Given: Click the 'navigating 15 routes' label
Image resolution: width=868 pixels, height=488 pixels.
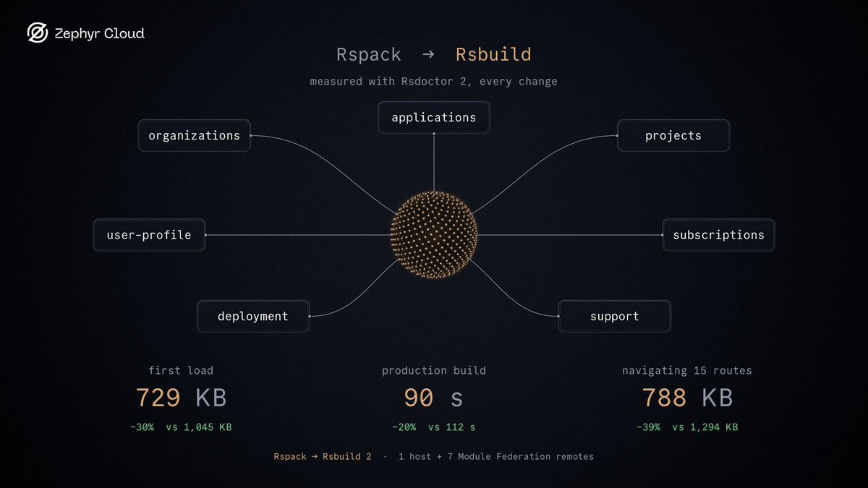Looking at the screenshot, I should tap(687, 370).
